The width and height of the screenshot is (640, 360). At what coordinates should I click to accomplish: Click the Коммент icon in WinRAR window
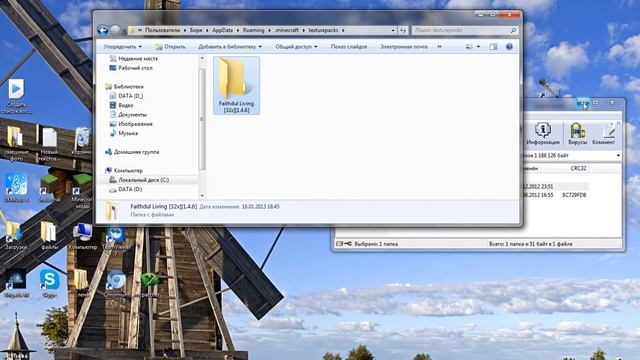(x=604, y=133)
